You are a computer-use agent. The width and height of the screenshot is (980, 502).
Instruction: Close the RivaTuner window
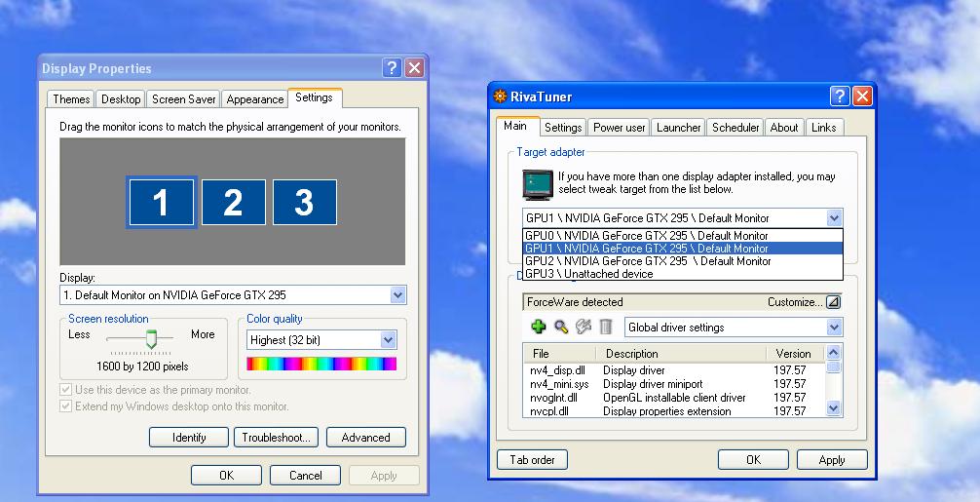(x=862, y=97)
